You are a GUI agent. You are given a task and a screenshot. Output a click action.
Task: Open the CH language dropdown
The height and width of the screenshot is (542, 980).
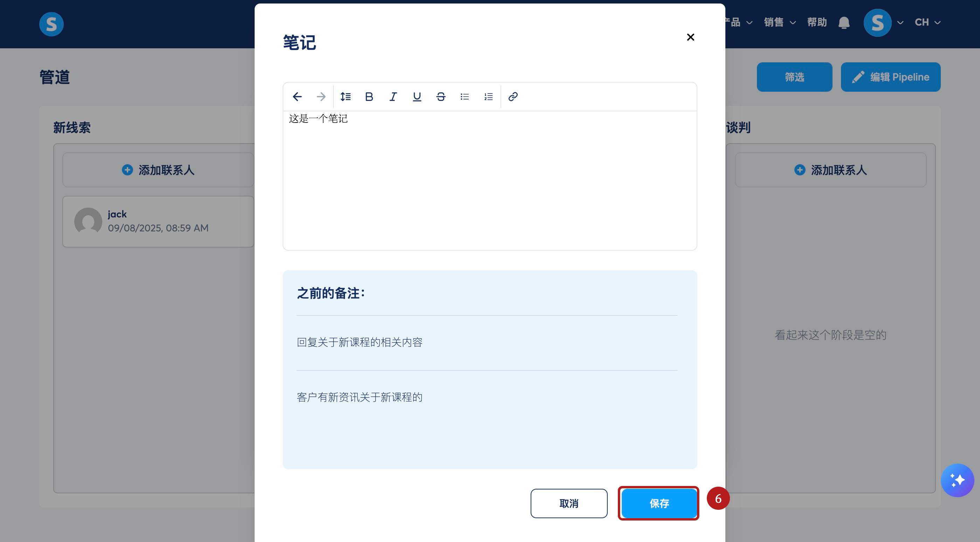click(927, 22)
